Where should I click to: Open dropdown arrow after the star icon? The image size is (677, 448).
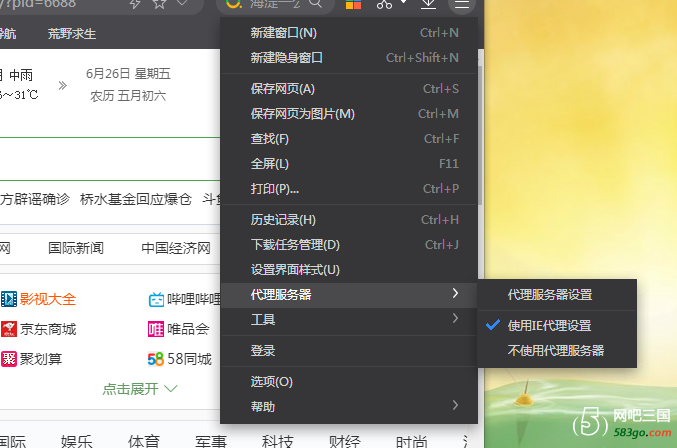point(182,3)
